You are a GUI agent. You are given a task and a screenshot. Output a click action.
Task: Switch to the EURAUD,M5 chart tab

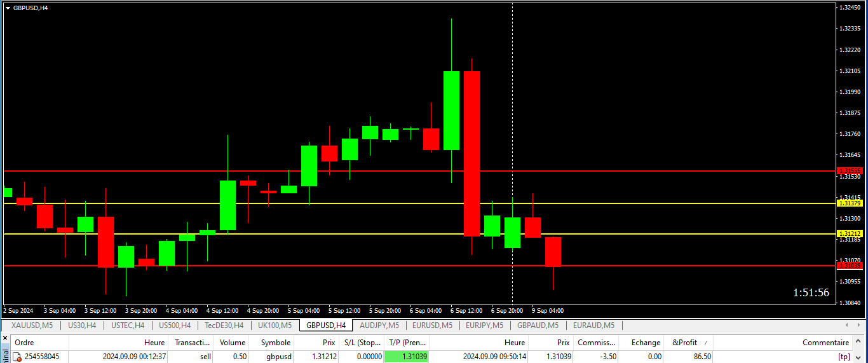[593, 325]
